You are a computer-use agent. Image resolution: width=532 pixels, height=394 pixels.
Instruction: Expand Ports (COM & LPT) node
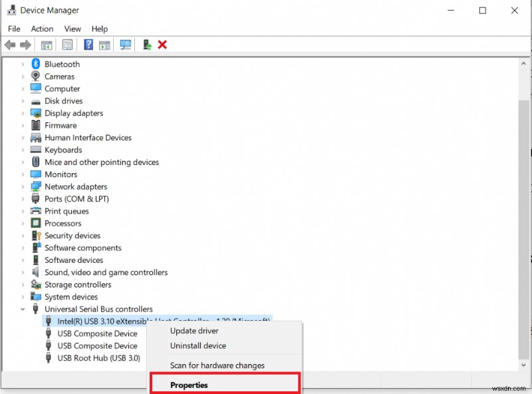click(23, 199)
